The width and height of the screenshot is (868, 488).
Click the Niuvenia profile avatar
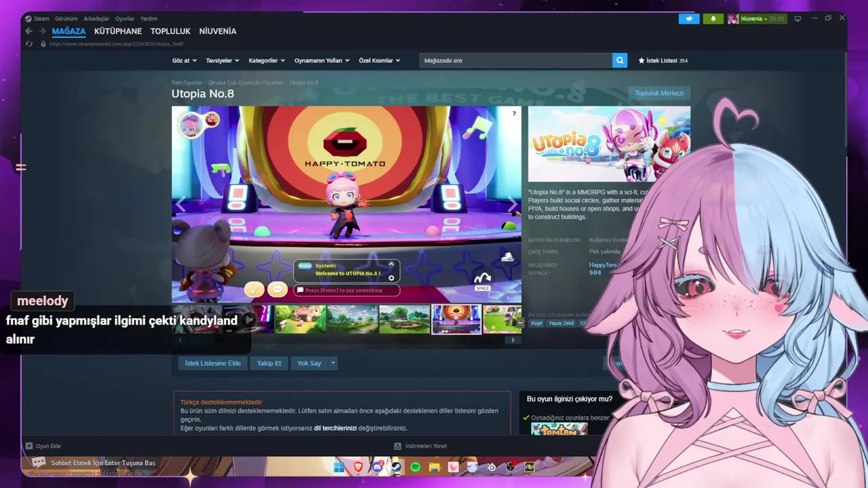733,19
